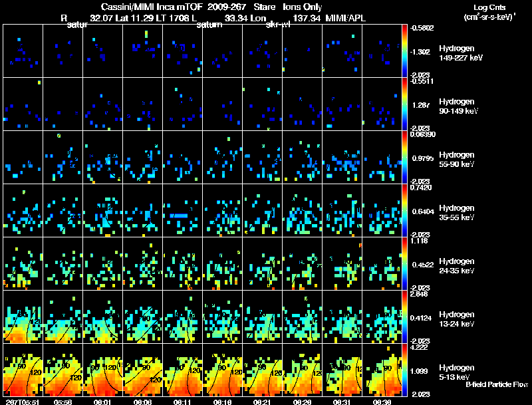Select the Hydrogen 5-13 keV row label
The image size is (532, 405).
click(457, 372)
